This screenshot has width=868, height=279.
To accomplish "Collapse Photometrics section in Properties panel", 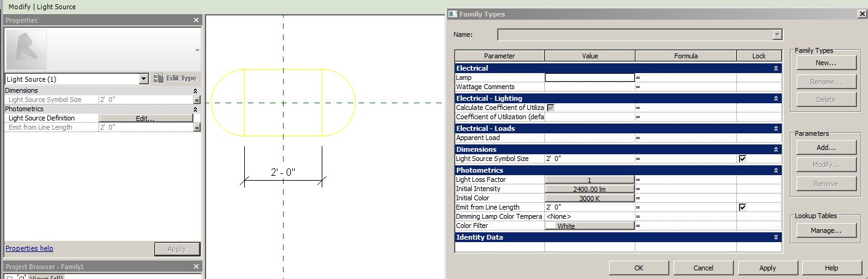I will [x=196, y=109].
